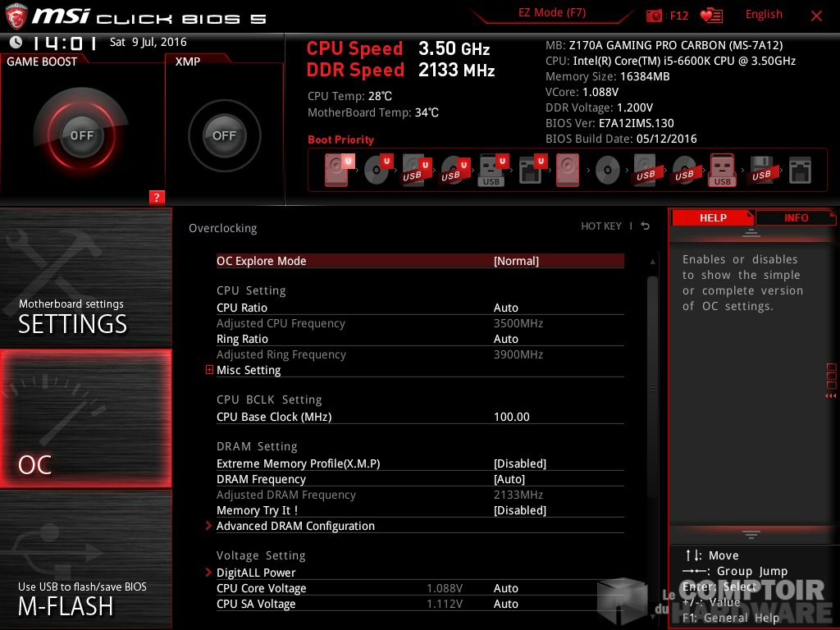The image size is (840, 630).
Task: Click the Adjusted Ring Frequency 3900MHz row
Action: pos(420,354)
